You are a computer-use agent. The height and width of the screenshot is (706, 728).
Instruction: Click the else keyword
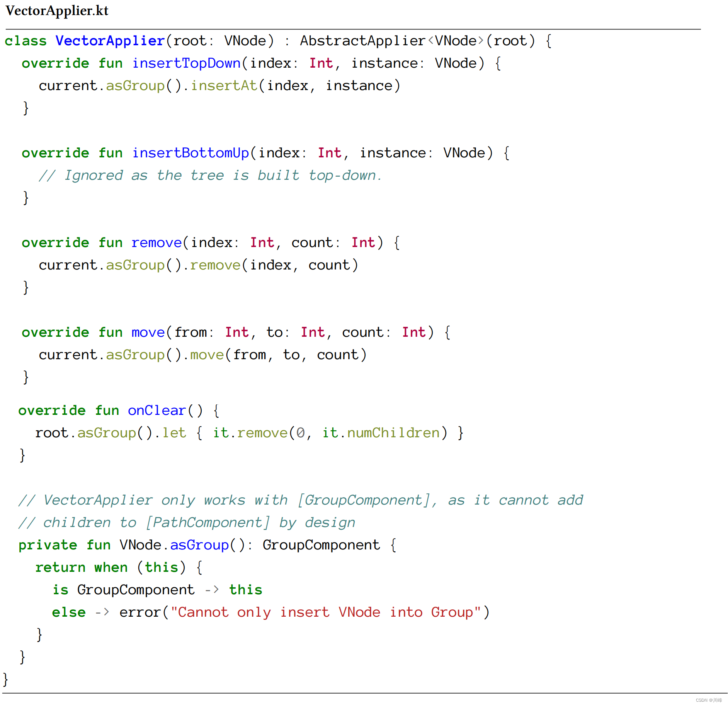[x=69, y=612]
